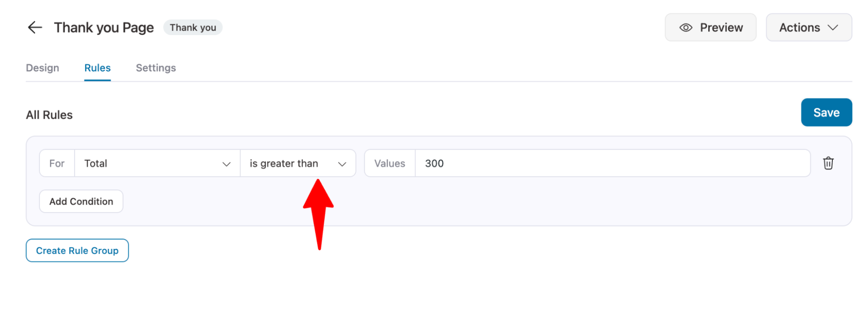
Task: Delete the rule with trash icon
Action: pos(828,163)
